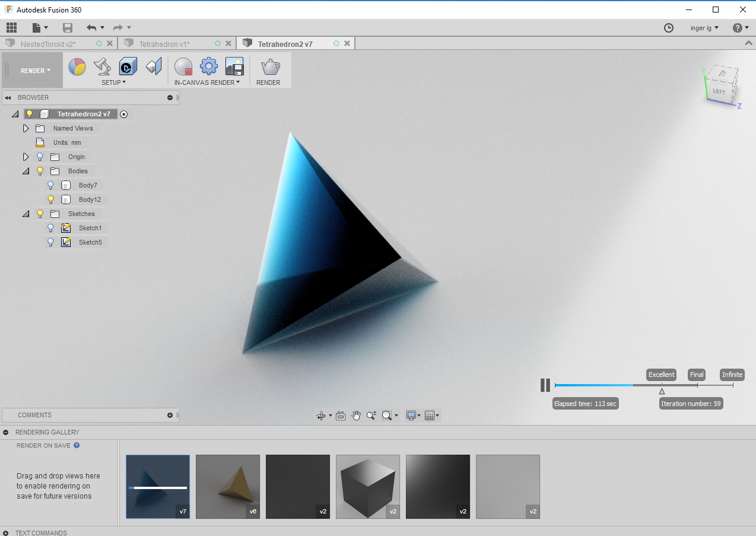
Task: Open the v7 tetrahedron render thumbnail
Action: coord(158,487)
